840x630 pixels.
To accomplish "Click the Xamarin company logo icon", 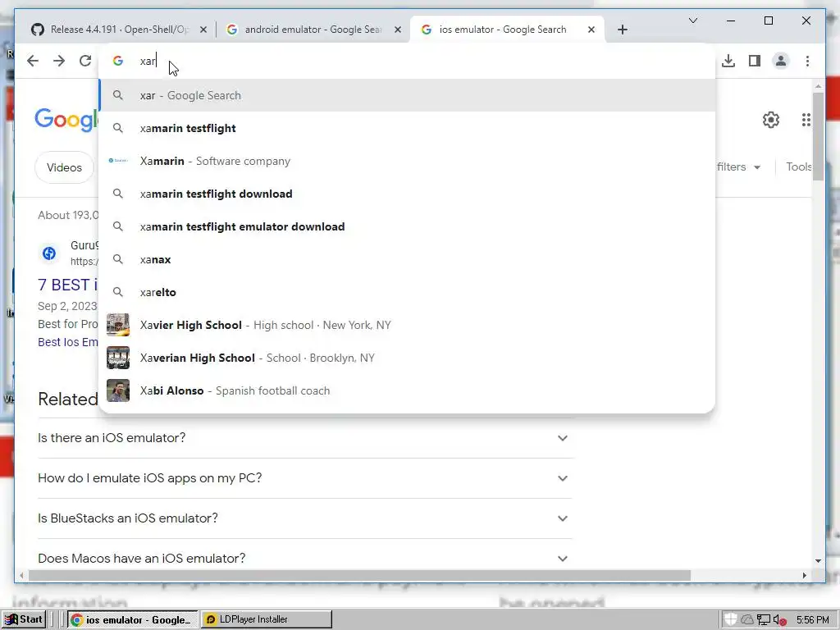I will 118,160.
